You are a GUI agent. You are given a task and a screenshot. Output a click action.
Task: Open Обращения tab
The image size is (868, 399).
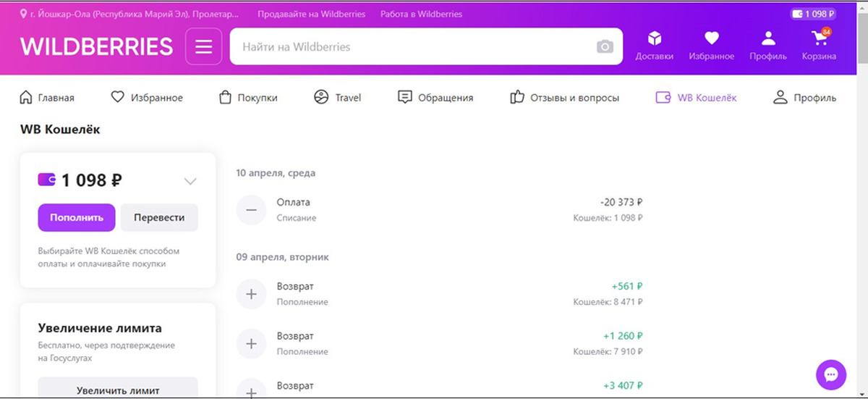435,97
